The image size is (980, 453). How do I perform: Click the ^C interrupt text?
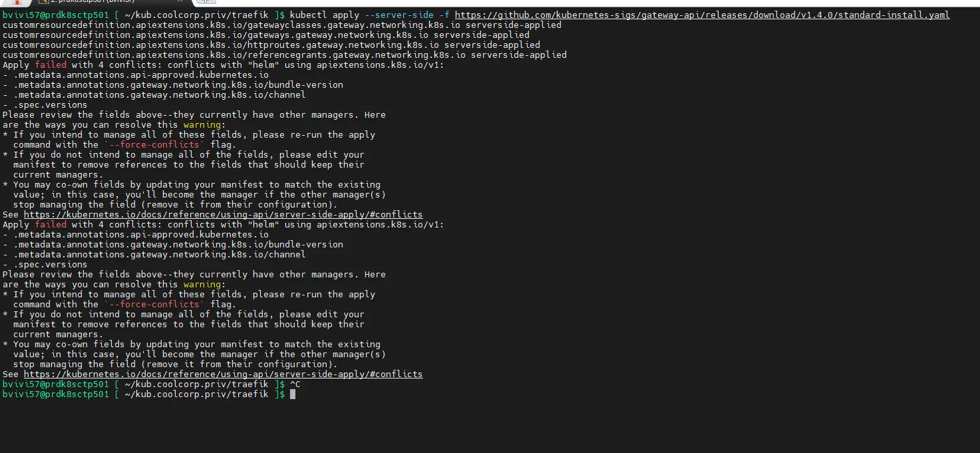pyautogui.click(x=295, y=384)
